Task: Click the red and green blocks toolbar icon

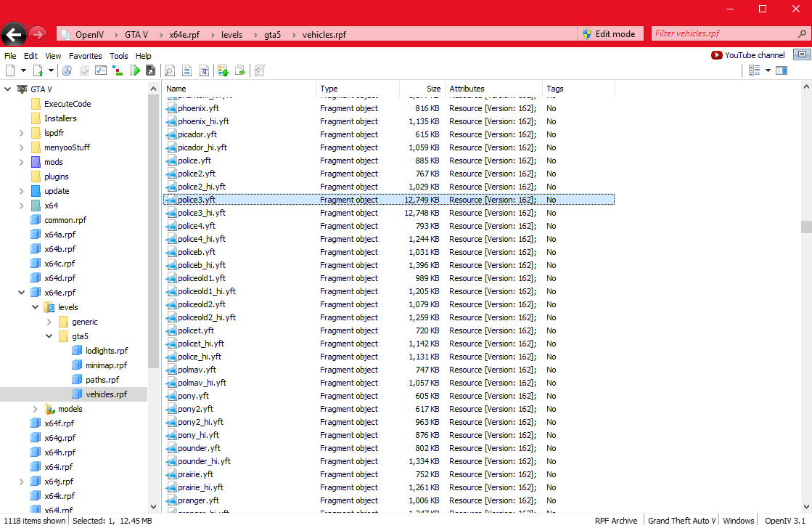Action: pos(118,70)
